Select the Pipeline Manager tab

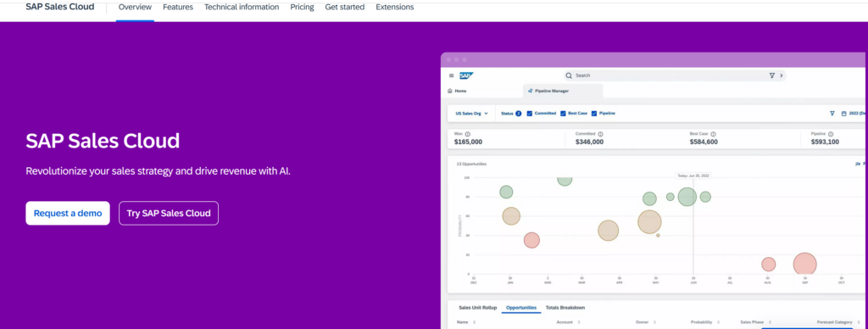click(563, 91)
